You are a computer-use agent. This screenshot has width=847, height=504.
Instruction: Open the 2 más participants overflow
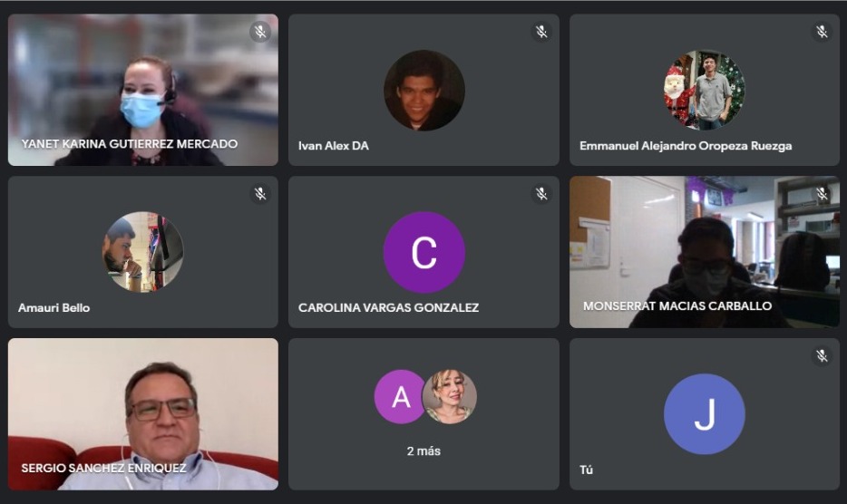click(423, 451)
